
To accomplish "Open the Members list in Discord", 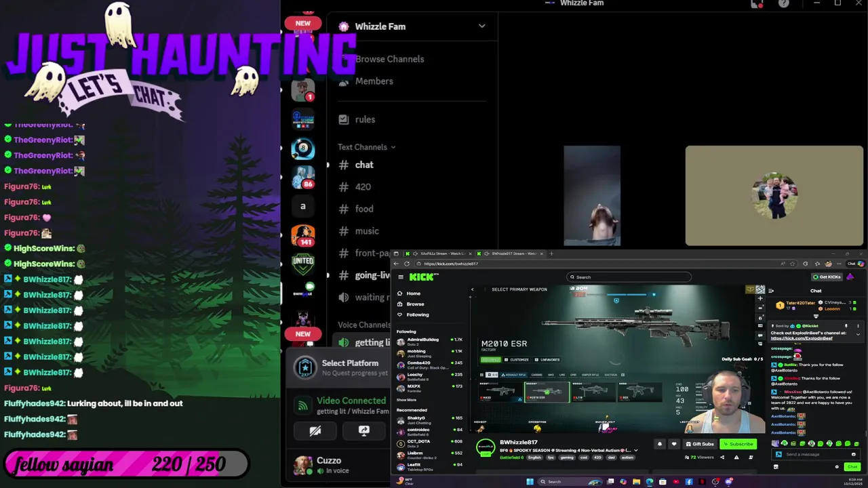I will [374, 81].
